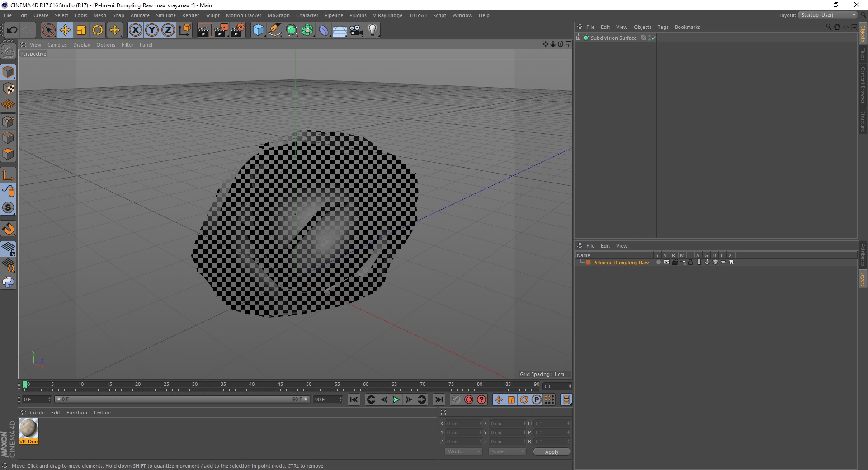Play animation forward
Image resolution: width=868 pixels, height=470 pixels.
point(396,399)
